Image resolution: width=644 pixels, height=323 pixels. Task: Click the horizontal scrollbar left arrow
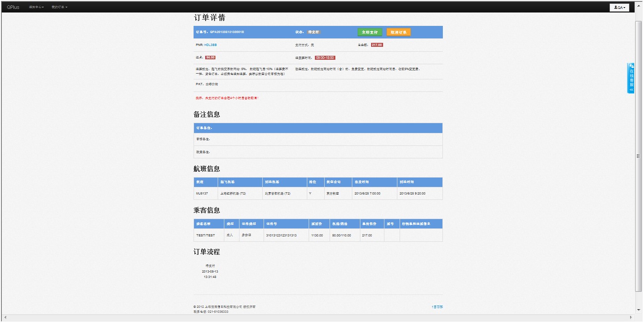[x=5, y=317]
